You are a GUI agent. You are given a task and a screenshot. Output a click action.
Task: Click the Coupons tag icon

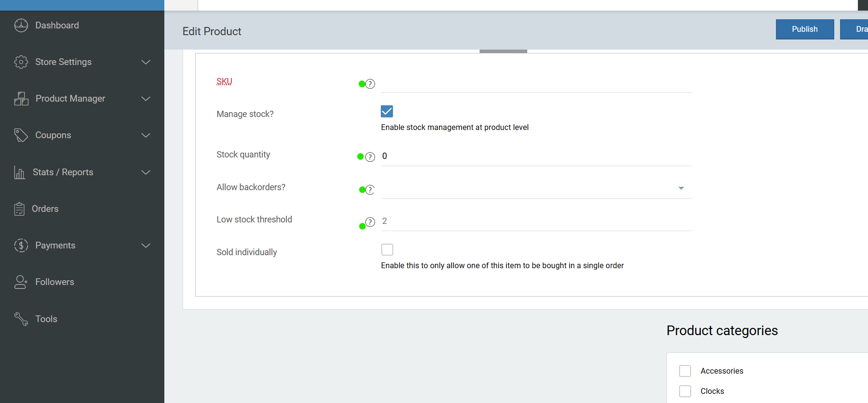click(21, 135)
